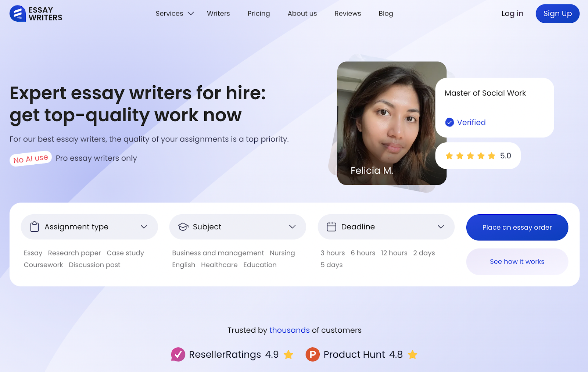Open the Writers navigation item
This screenshot has width=588, height=372.
pos(218,14)
